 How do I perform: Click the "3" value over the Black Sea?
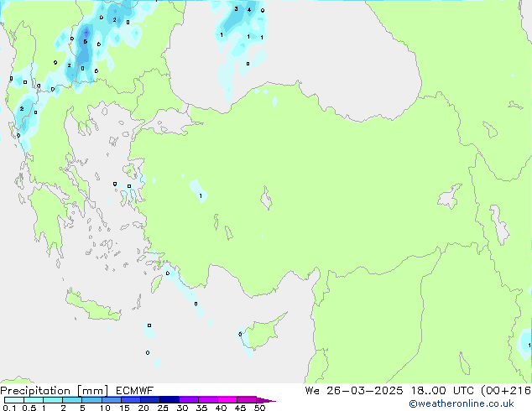point(236,9)
